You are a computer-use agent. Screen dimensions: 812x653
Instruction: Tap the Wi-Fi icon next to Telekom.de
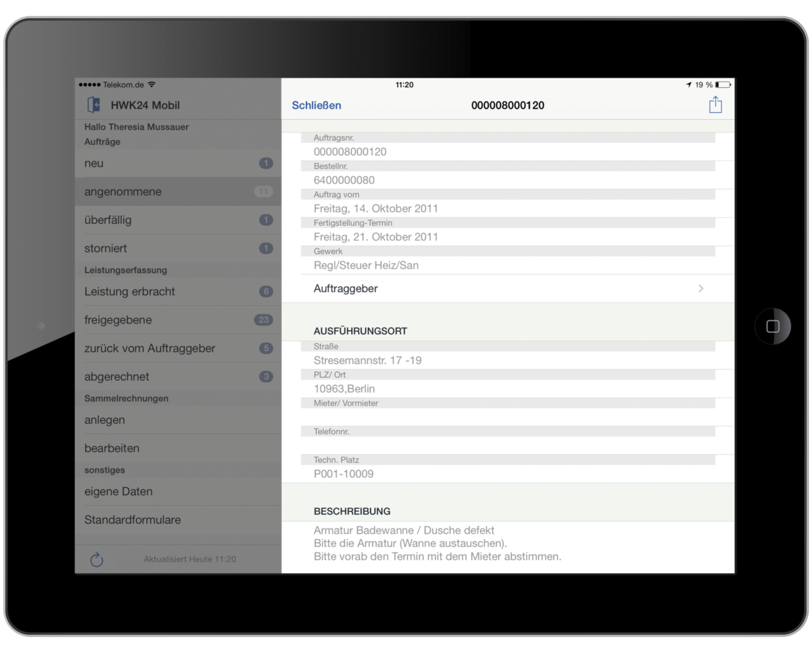152,84
